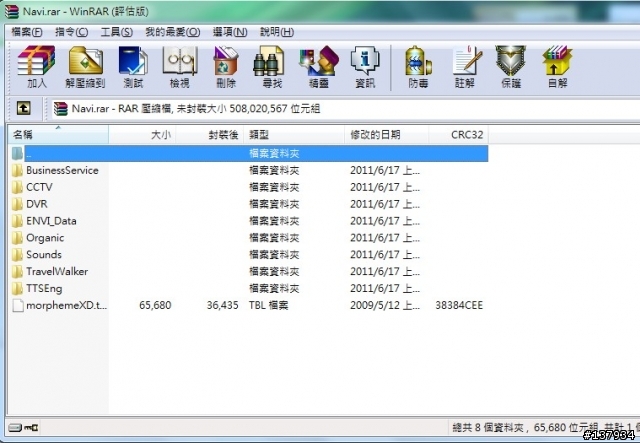Open the 檔案(F) menu
Screen dimensions: 640x443
(27, 32)
